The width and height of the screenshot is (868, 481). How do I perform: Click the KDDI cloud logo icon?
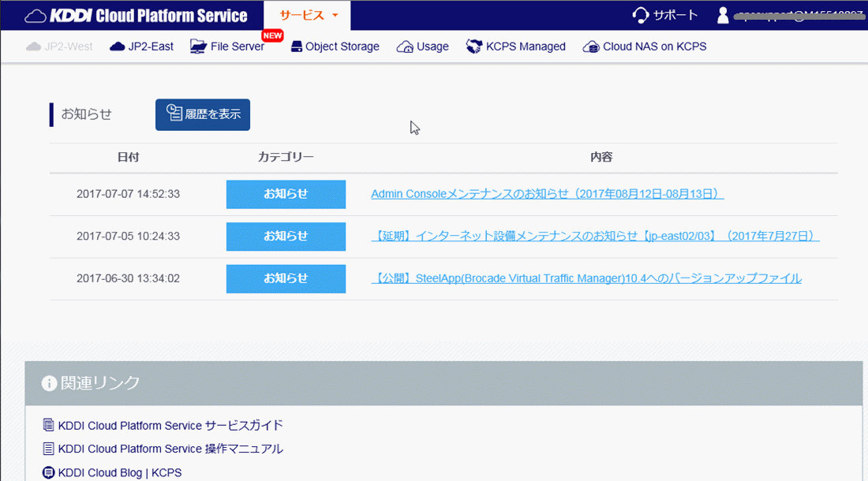36,16
